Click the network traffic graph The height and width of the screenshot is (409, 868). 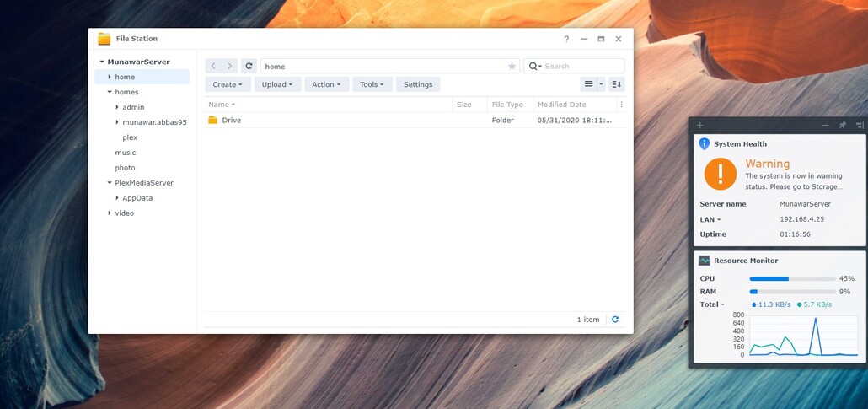pyautogui.click(x=803, y=335)
